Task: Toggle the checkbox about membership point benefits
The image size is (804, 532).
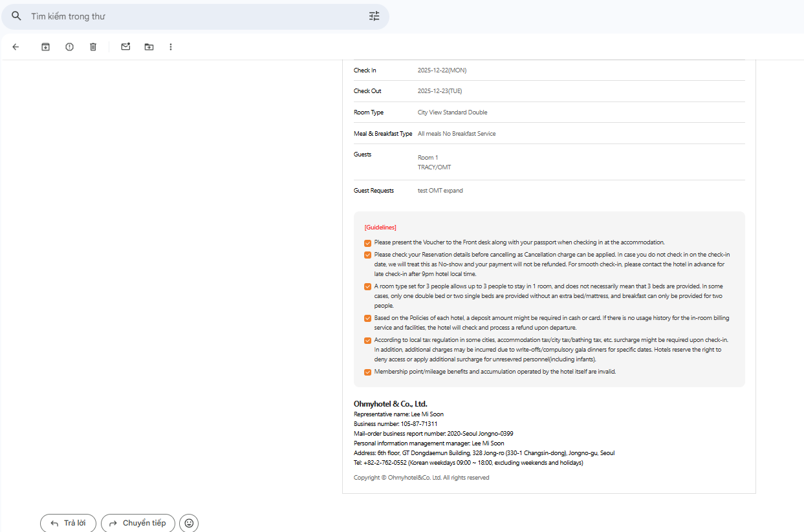Action: click(367, 372)
